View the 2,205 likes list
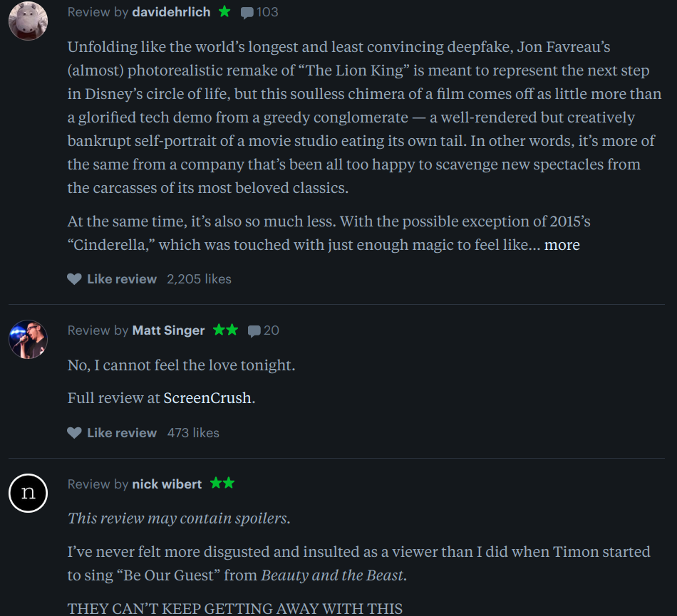The image size is (677, 616). [x=199, y=279]
